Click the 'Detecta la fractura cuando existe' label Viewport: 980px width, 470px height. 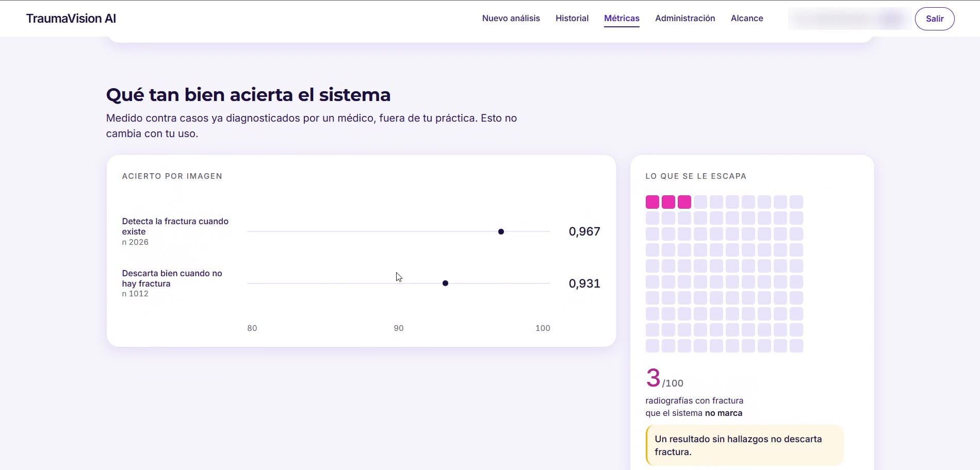pyautogui.click(x=175, y=226)
